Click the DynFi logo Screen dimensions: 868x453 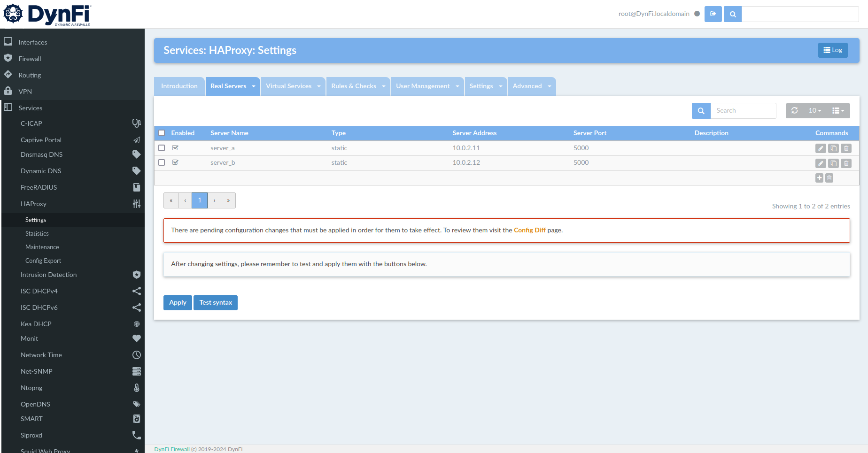click(47, 14)
